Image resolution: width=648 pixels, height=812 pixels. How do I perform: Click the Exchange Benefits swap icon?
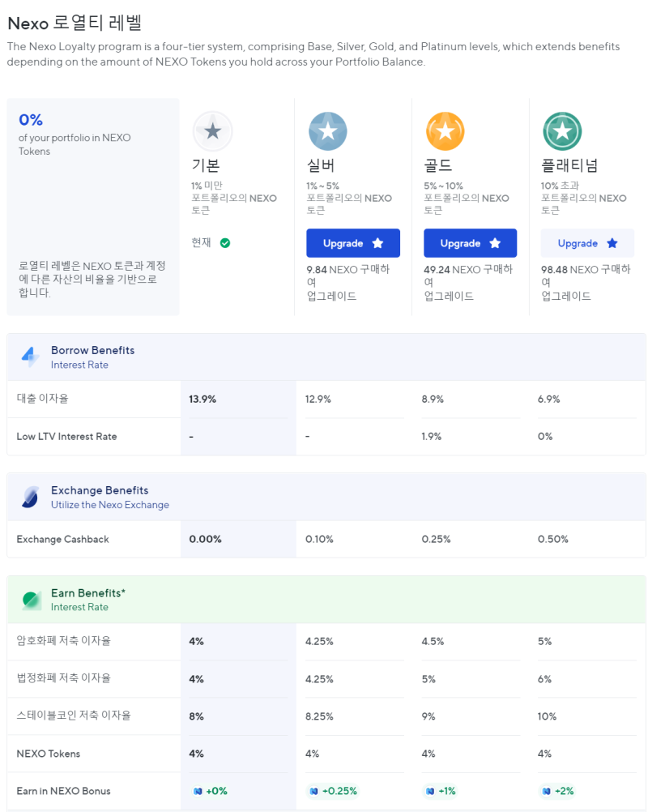[29, 496]
